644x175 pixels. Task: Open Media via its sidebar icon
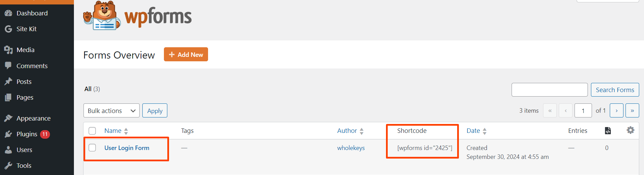8,50
